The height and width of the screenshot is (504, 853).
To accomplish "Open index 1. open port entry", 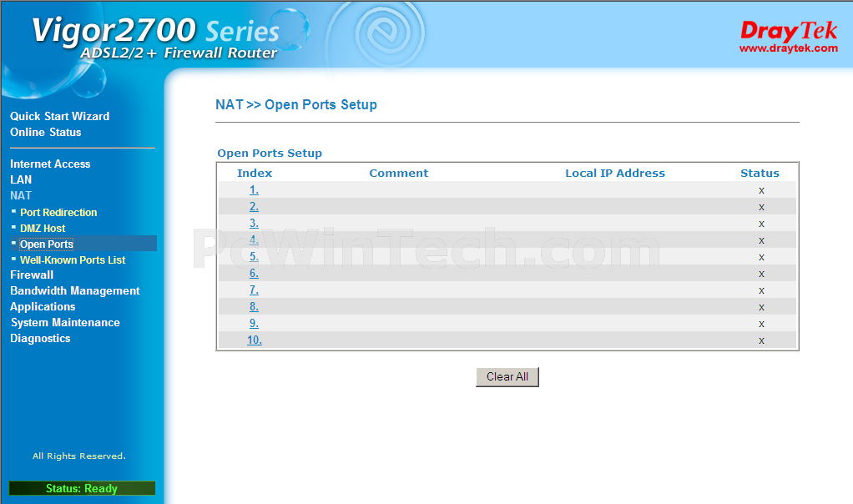I will tap(254, 189).
